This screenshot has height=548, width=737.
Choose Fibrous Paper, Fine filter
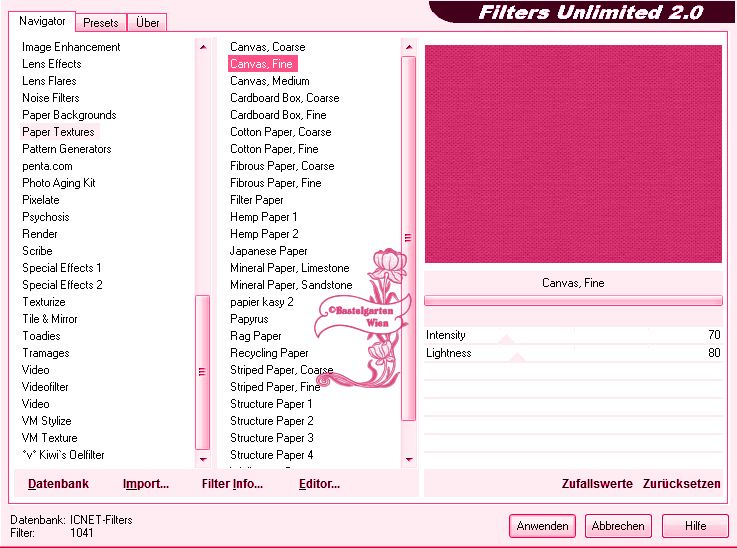pyautogui.click(x=275, y=183)
